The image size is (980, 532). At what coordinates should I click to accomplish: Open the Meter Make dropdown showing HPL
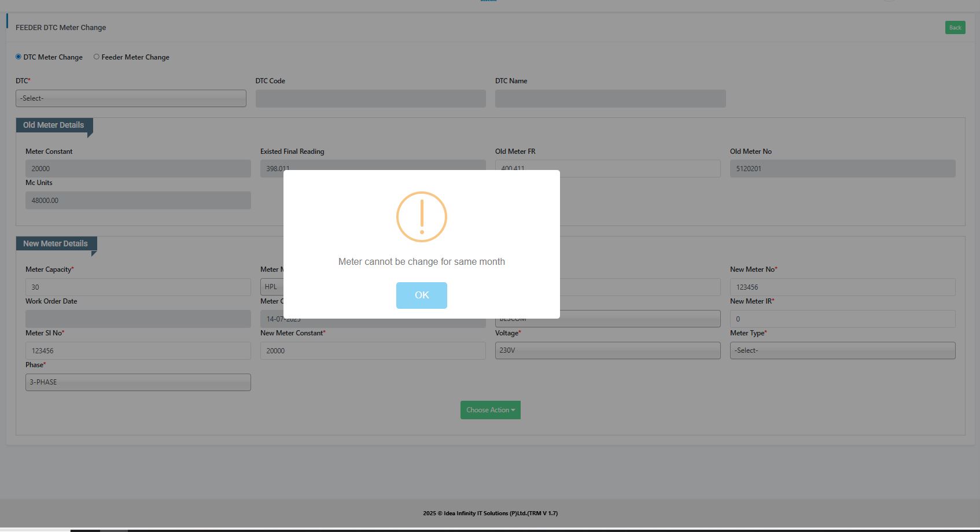(x=272, y=287)
